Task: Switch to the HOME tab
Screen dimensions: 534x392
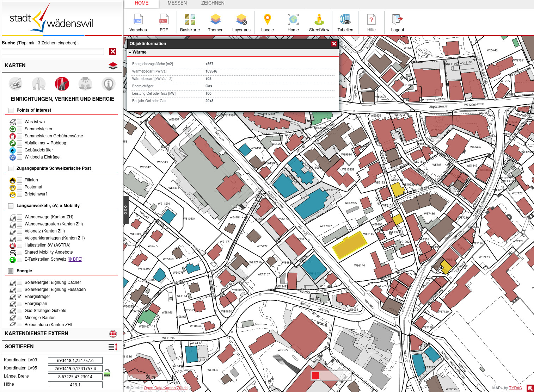Action: [141, 3]
